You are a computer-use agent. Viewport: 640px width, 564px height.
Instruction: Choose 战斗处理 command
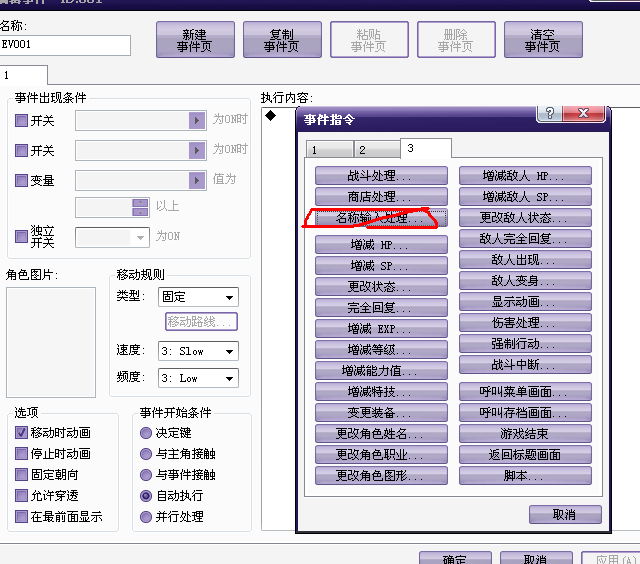(381, 175)
